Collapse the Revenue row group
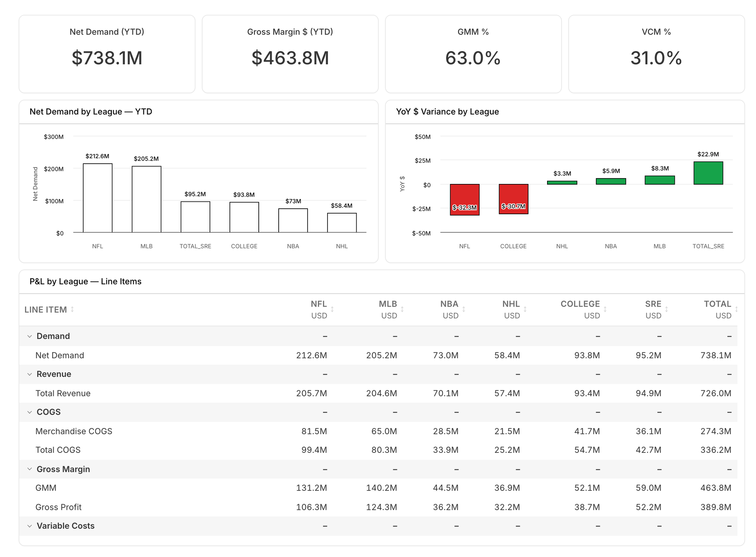The width and height of the screenshot is (756, 557). point(30,374)
